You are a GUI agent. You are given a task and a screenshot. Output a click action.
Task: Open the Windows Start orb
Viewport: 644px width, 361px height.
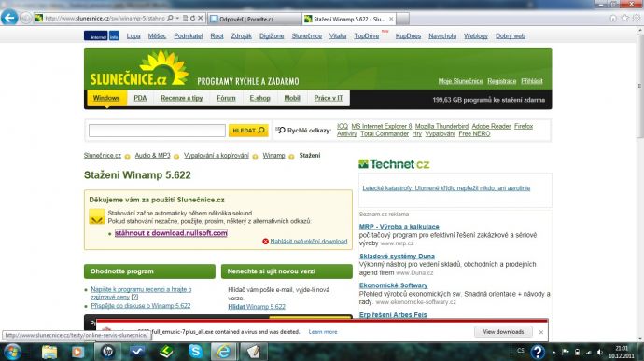[12, 352]
